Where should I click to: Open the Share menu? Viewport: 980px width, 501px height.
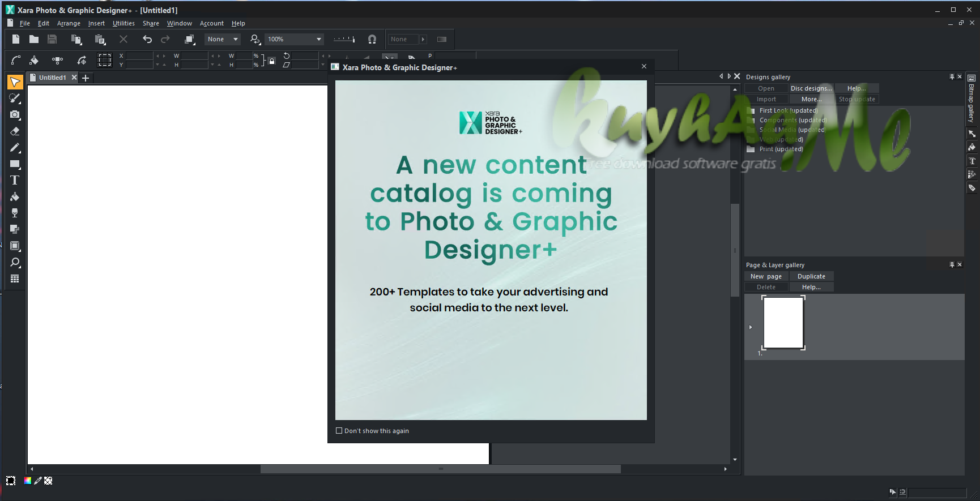click(151, 23)
